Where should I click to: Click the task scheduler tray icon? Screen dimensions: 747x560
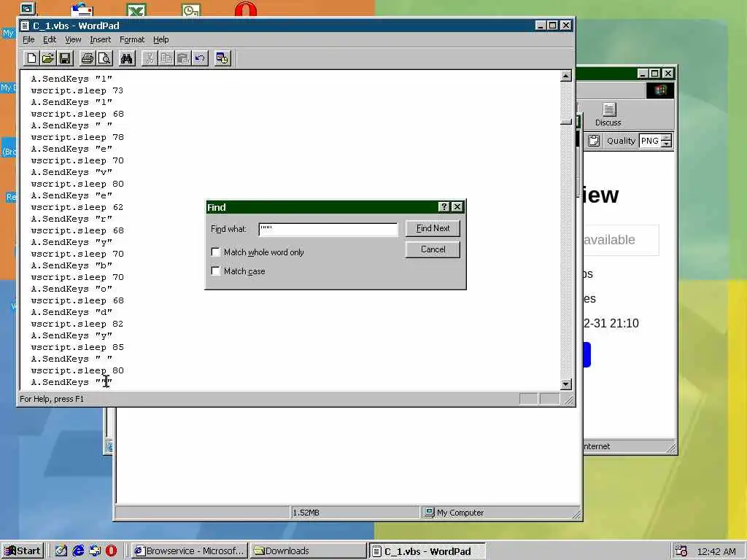click(681, 551)
